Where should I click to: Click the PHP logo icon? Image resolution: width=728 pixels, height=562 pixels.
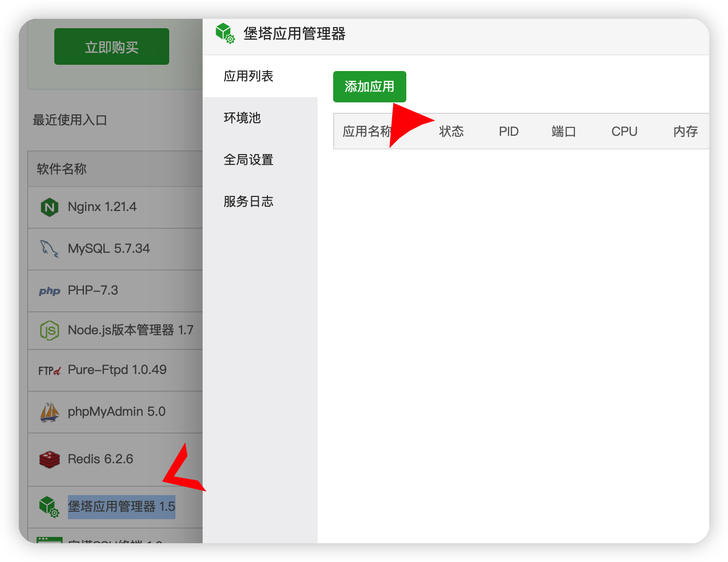click(x=50, y=291)
